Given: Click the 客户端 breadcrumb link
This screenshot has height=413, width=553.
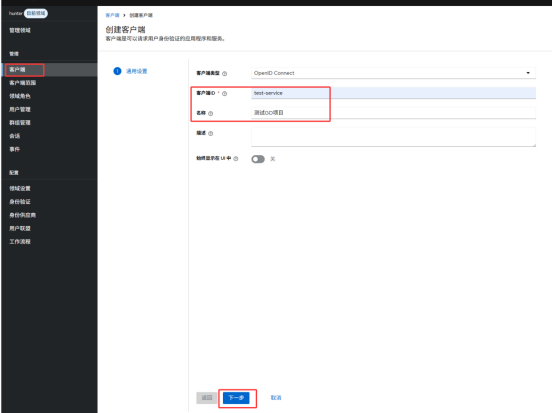Looking at the screenshot, I should click(113, 15).
